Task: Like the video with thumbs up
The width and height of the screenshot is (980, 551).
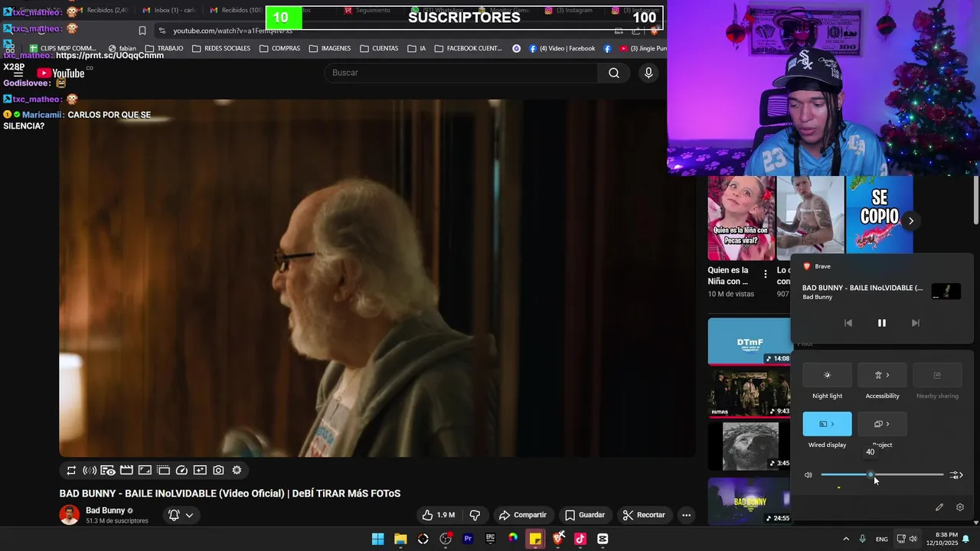Action: (438, 515)
